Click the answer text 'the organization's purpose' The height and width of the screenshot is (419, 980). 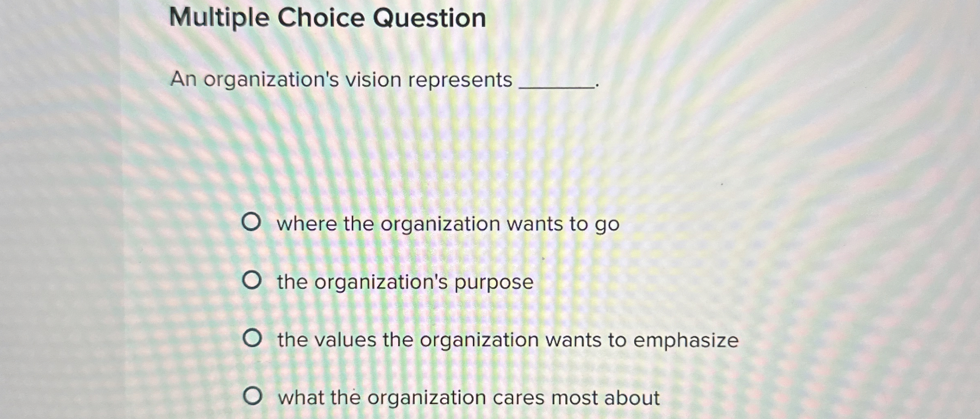[x=405, y=282]
